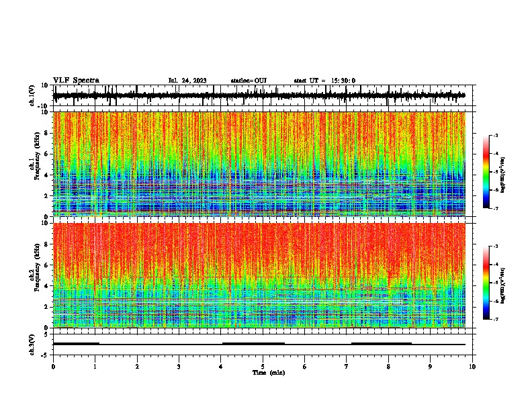Image resolution: width=532 pixels, height=411 pixels.
Task: Click the "ch.3(V)" axis label
Action: tap(32, 345)
